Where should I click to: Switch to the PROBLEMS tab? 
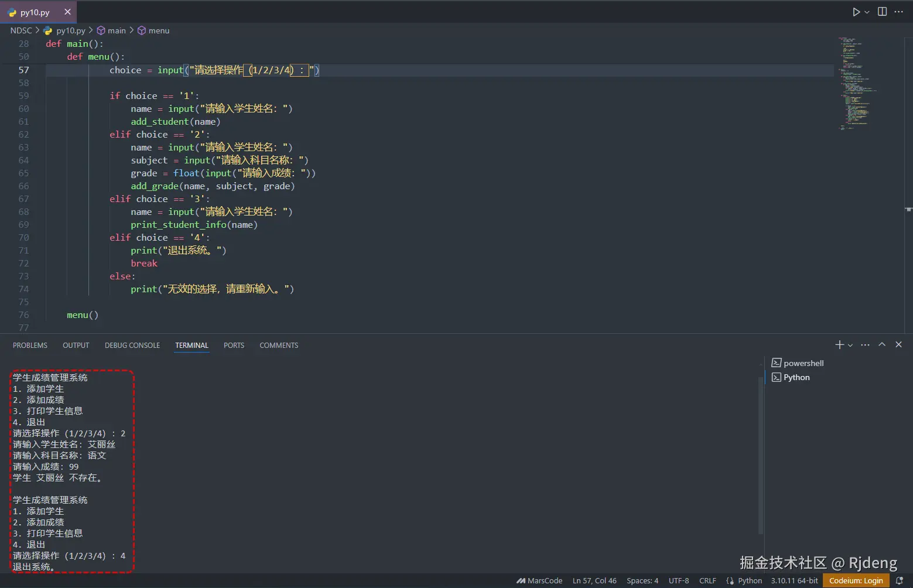30,346
